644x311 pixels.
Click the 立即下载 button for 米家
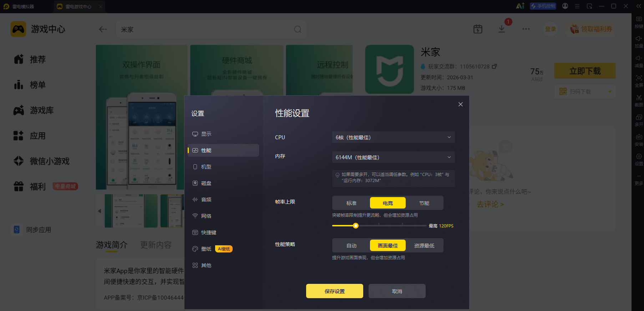pyautogui.click(x=585, y=71)
